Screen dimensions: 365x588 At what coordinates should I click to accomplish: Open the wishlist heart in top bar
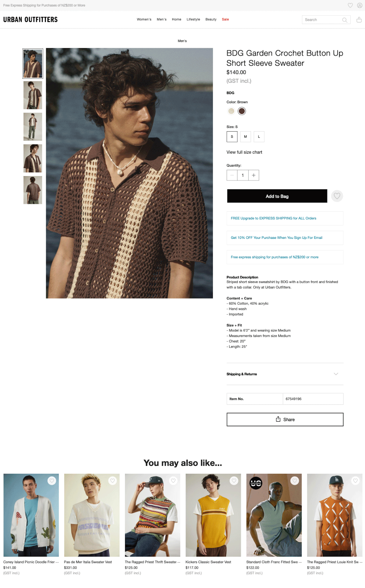[x=350, y=5]
